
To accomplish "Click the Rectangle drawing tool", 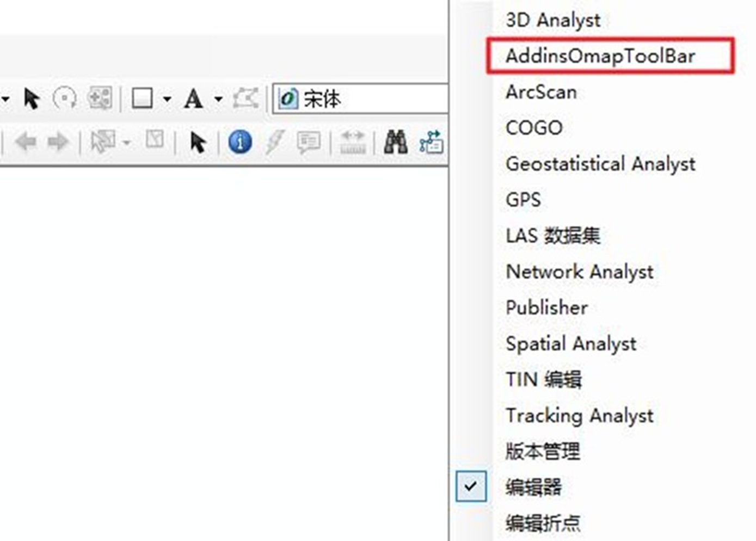I will click(143, 99).
